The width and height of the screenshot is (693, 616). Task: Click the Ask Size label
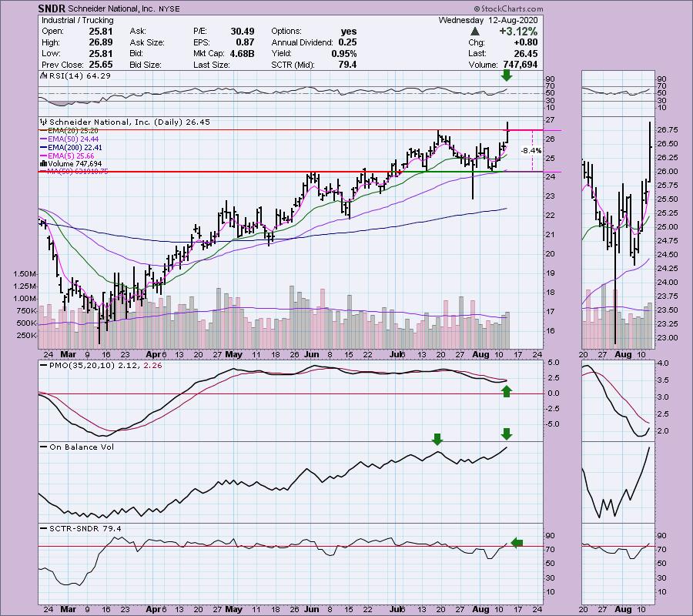pyautogui.click(x=147, y=42)
